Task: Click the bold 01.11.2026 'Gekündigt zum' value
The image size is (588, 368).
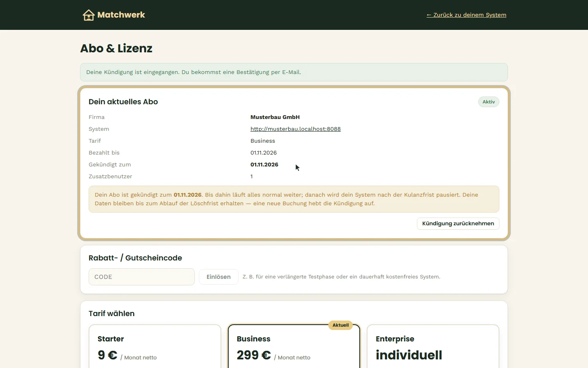Action: click(264, 164)
